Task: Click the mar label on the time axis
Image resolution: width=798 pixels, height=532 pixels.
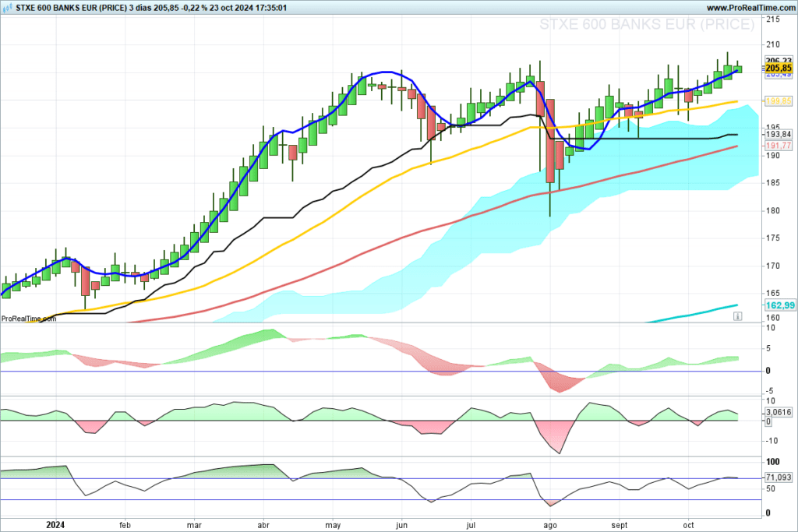Action: 194,525
